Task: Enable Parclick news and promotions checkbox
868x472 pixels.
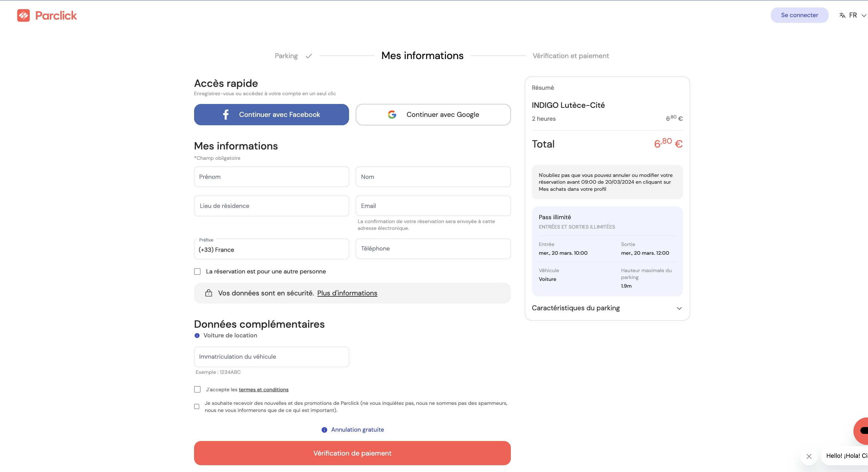Action: click(197, 407)
